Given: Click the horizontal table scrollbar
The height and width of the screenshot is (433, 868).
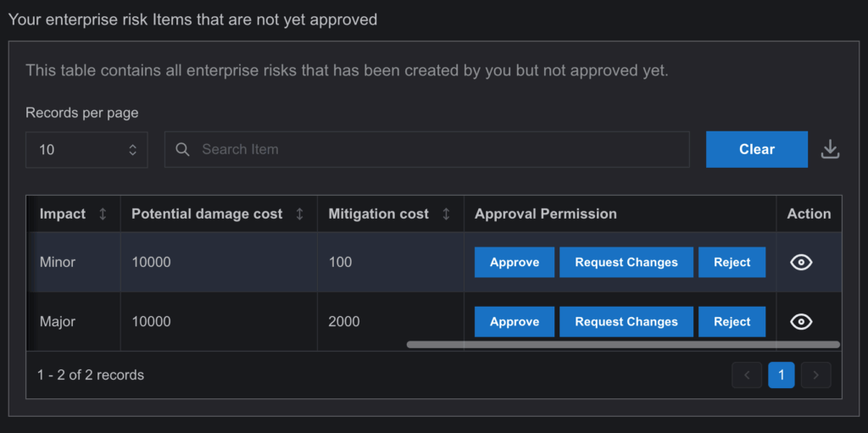Looking at the screenshot, I should pos(623,344).
